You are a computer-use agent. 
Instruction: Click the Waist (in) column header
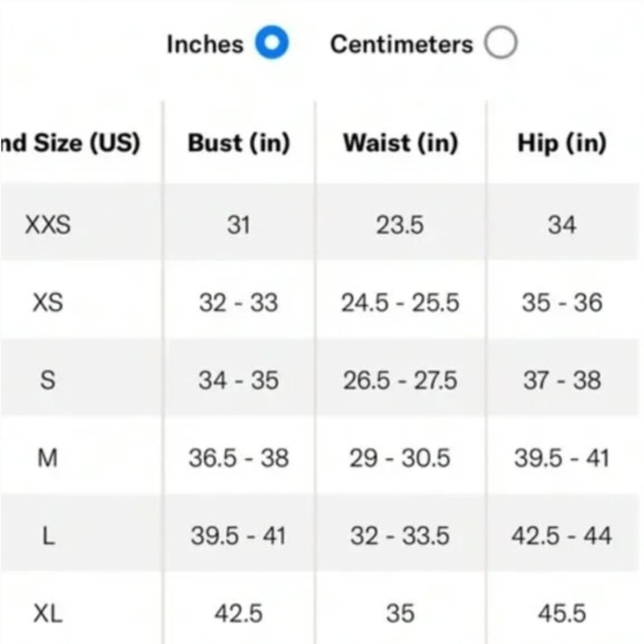point(400,143)
